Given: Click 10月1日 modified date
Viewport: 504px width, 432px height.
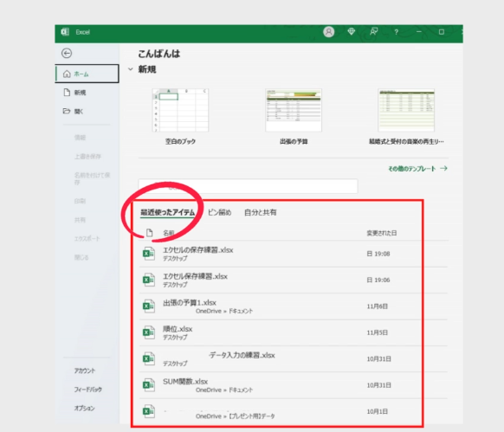Looking at the screenshot, I should [378, 411].
